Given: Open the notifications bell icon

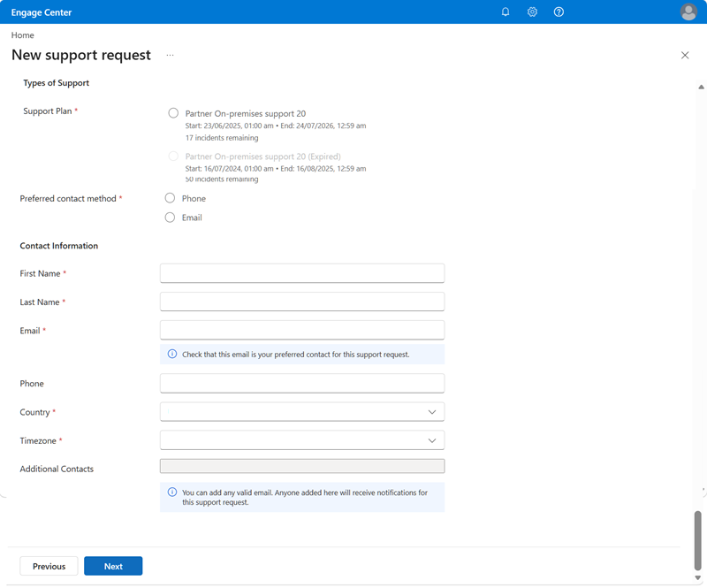Looking at the screenshot, I should 506,11.
